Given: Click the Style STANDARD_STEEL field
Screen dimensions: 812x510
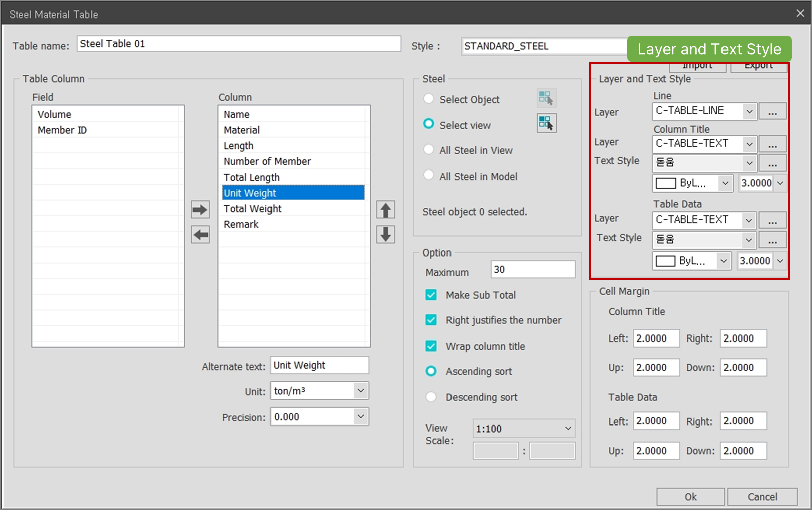Looking at the screenshot, I should (545, 46).
